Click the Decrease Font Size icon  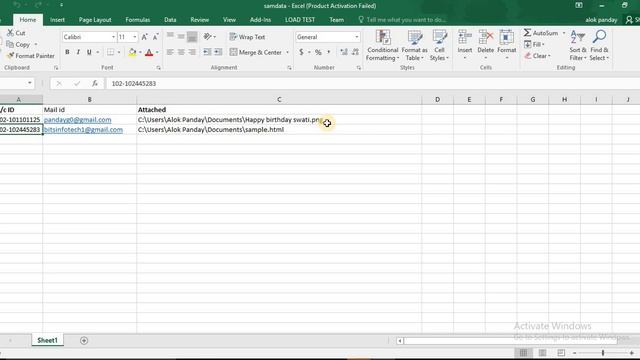pyautogui.click(x=155, y=37)
